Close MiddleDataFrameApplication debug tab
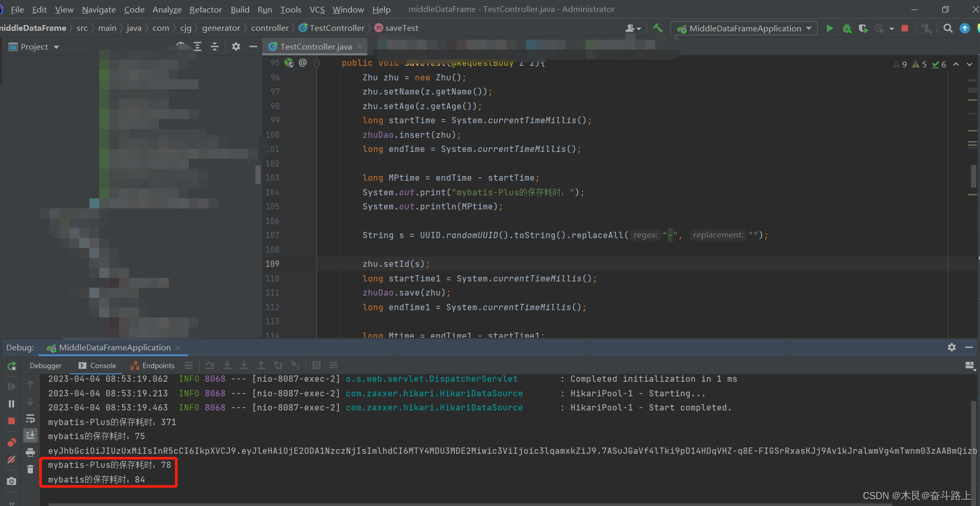 click(x=178, y=347)
